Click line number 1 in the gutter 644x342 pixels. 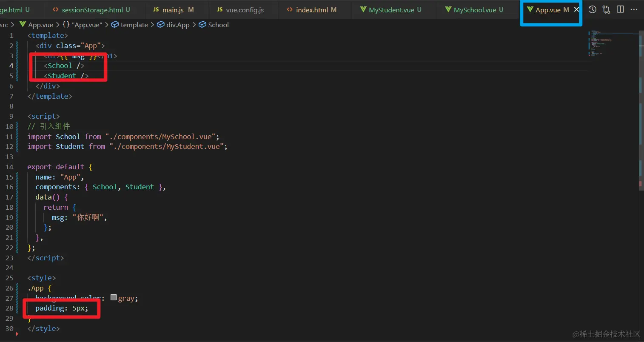click(11, 35)
